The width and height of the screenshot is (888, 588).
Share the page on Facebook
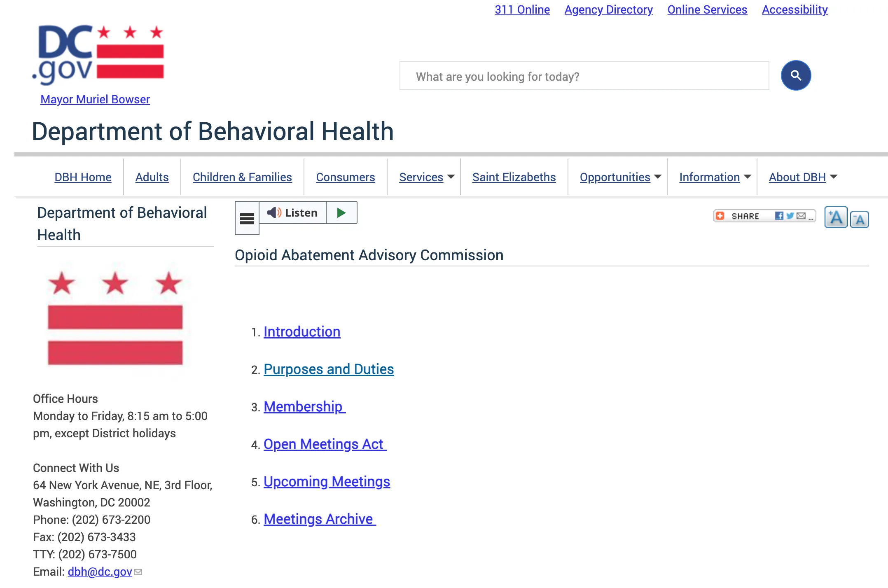[x=780, y=215]
